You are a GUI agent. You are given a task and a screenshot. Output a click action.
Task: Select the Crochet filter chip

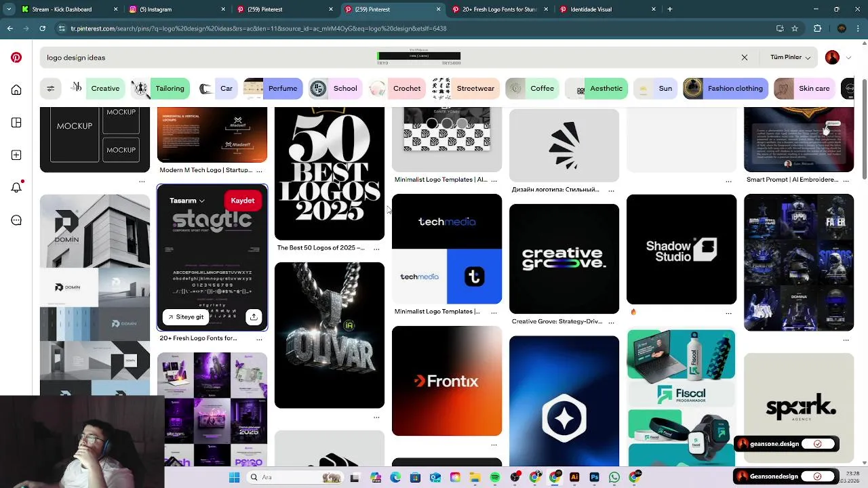point(396,89)
